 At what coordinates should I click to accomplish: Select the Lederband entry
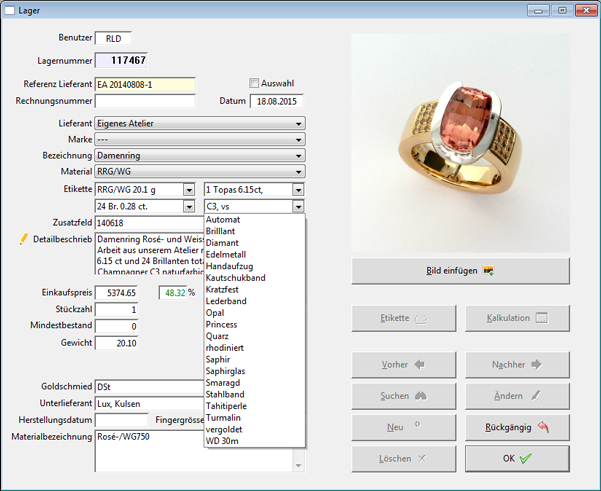pyautogui.click(x=255, y=301)
